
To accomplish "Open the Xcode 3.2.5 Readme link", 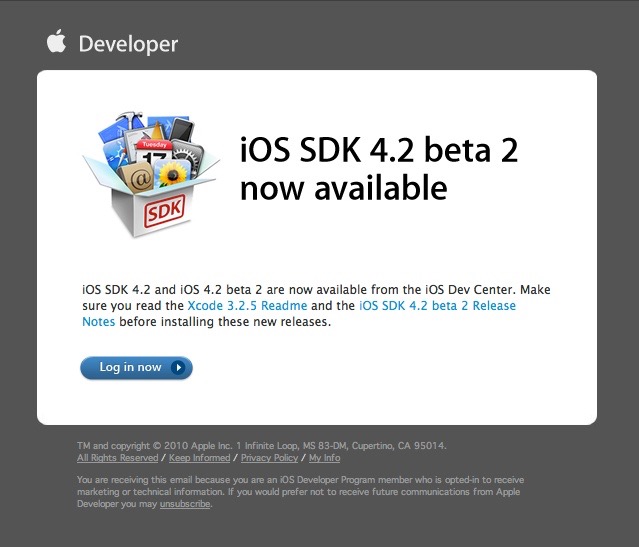I will click(247, 306).
